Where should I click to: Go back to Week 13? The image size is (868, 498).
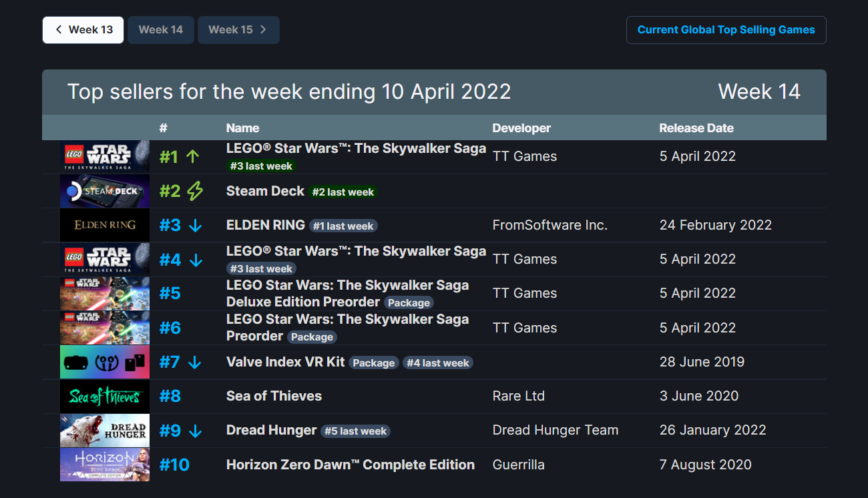point(83,30)
